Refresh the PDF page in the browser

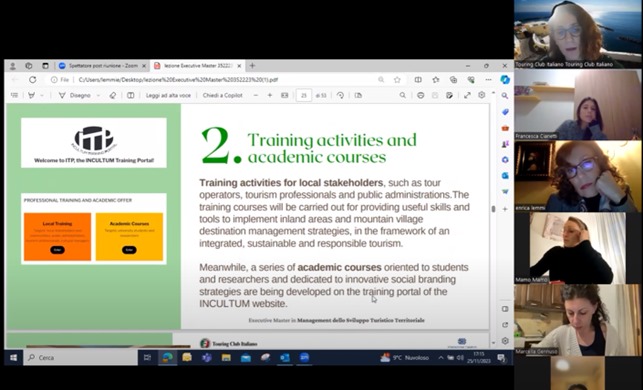click(x=33, y=80)
